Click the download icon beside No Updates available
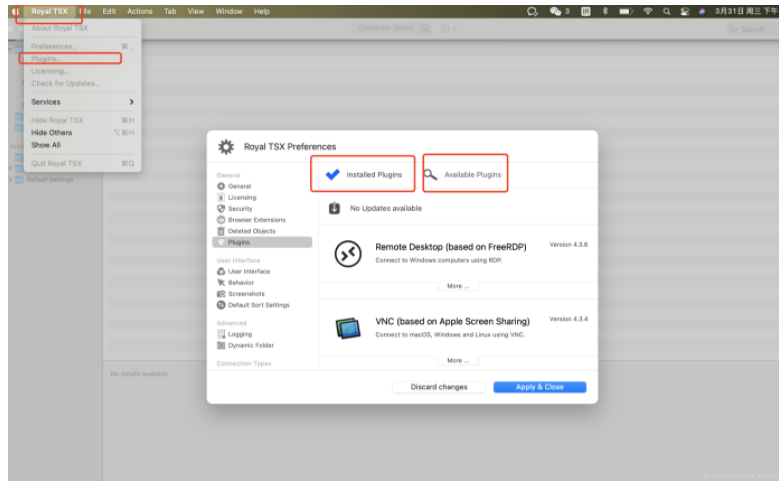779x482 pixels. click(x=334, y=208)
